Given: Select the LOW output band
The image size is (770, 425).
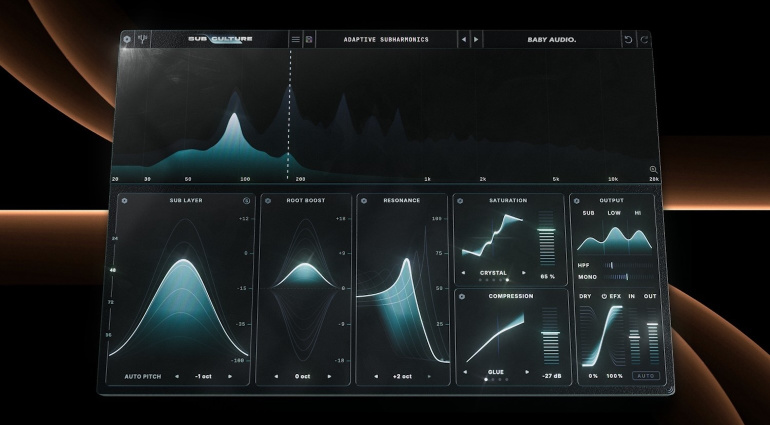Looking at the screenshot, I should 614,213.
